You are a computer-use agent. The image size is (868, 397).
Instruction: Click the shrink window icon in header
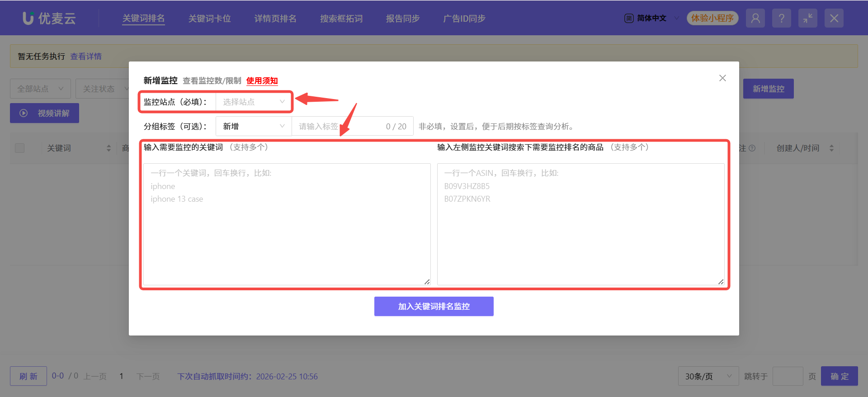click(808, 18)
